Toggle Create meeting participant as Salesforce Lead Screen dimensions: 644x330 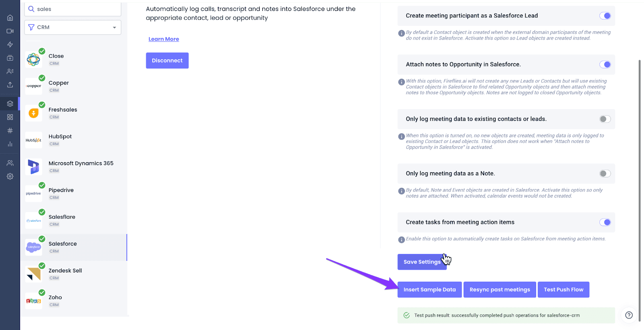click(x=605, y=16)
